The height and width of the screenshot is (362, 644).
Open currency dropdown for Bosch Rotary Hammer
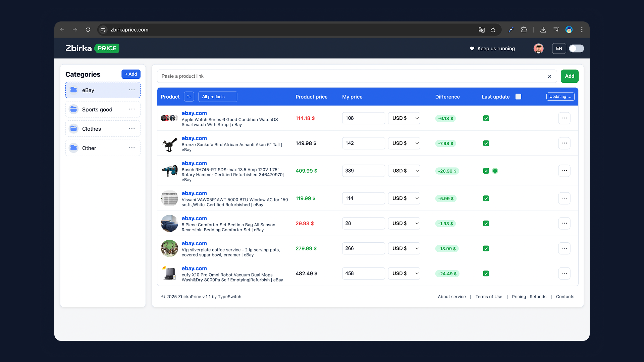[x=404, y=171]
